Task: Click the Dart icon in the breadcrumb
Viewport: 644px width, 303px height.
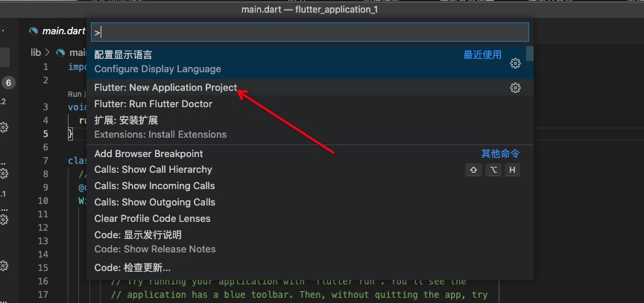Action: click(x=60, y=52)
